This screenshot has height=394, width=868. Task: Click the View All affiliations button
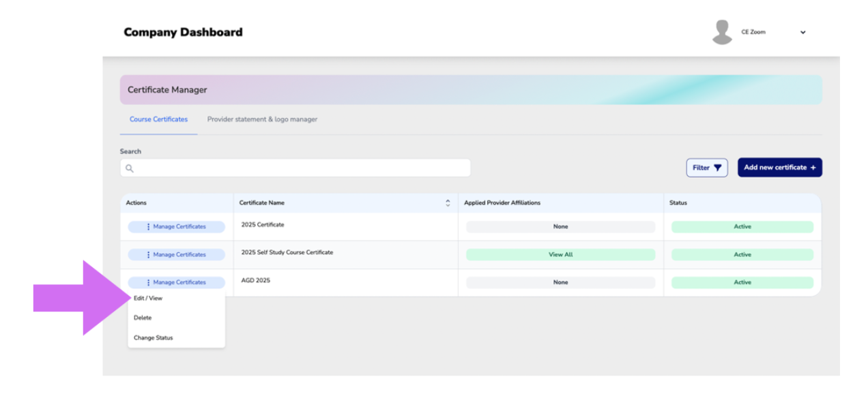coord(560,254)
